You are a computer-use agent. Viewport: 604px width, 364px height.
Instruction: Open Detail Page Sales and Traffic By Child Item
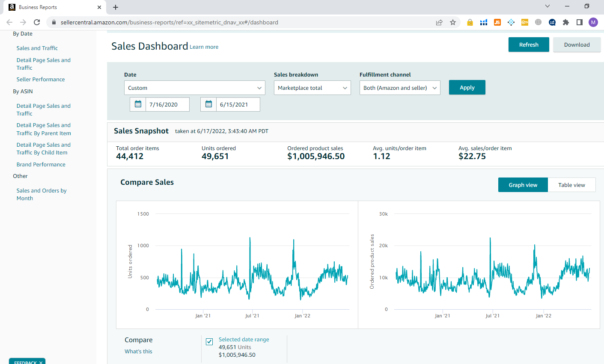(44, 148)
